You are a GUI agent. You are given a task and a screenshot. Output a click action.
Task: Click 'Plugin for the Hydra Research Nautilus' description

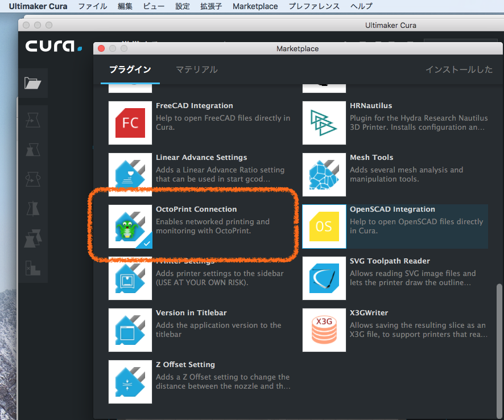(x=419, y=122)
